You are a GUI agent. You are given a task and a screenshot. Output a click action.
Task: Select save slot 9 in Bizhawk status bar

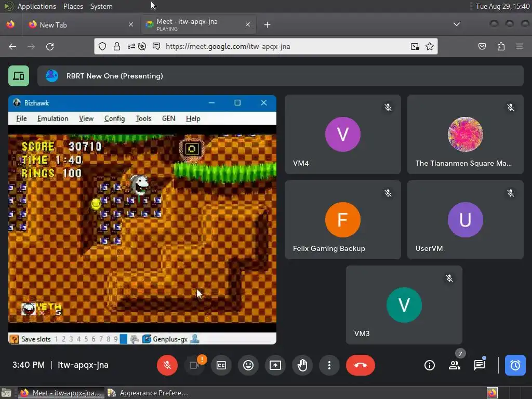point(116,339)
